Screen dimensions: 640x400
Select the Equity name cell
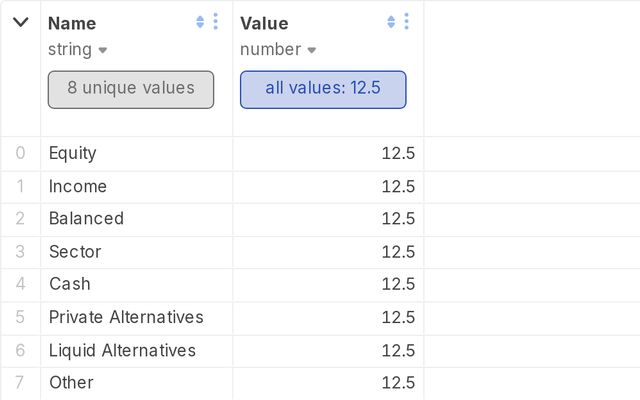(73, 153)
